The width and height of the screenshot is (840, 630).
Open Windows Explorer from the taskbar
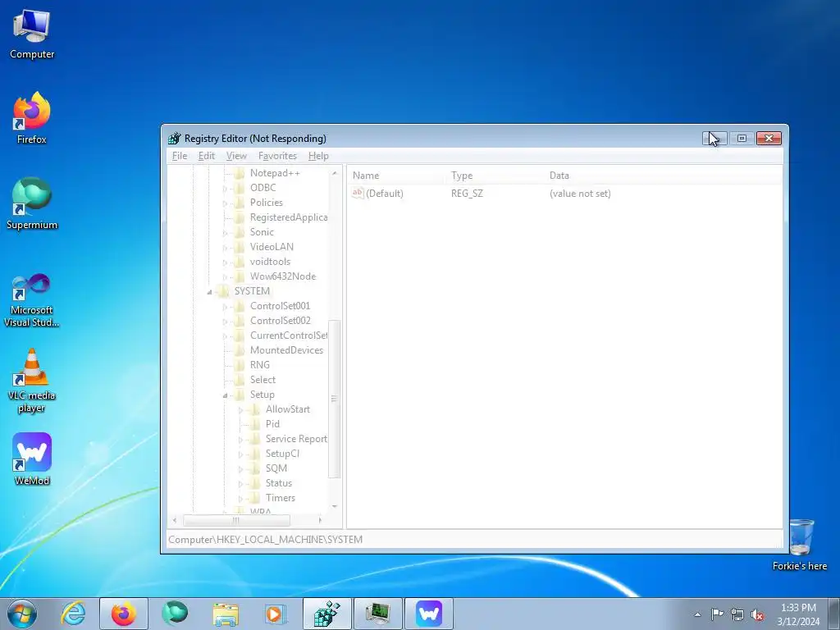tap(226, 614)
